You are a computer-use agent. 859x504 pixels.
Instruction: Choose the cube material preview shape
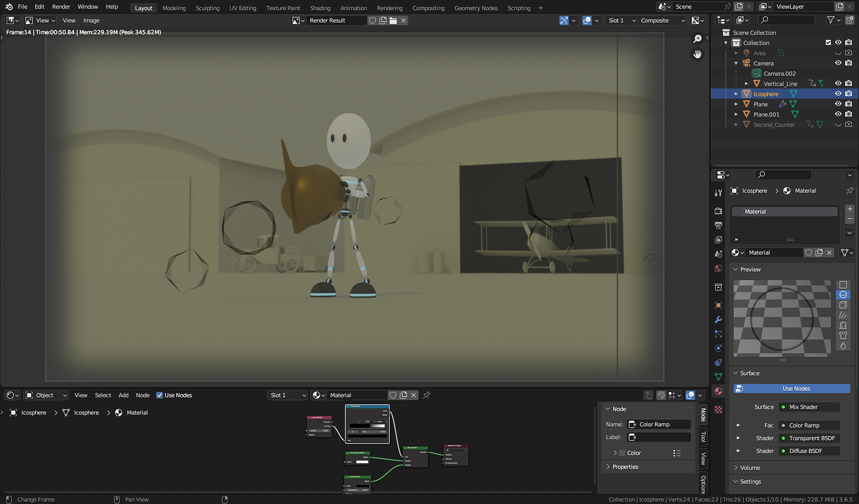pos(843,305)
